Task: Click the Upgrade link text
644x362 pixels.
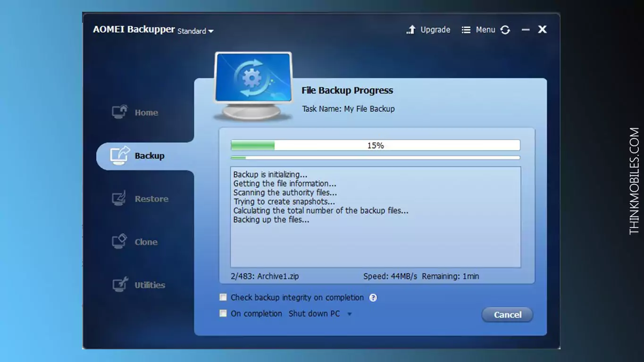Action: pyautogui.click(x=435, y=30)
